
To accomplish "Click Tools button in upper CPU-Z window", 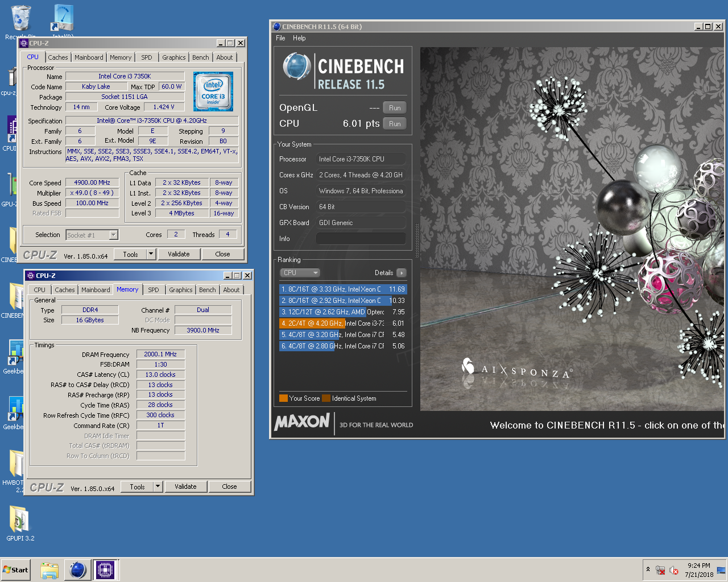I will click(x=131, y=254).
